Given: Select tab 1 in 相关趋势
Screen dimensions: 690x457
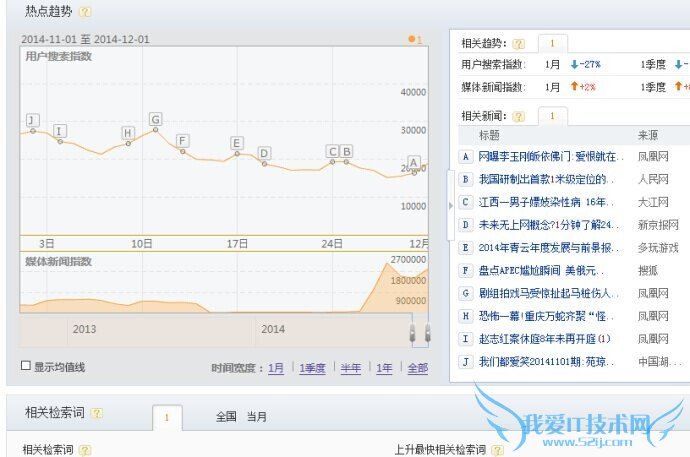Looking at the screenshot, I should point(553,44).
